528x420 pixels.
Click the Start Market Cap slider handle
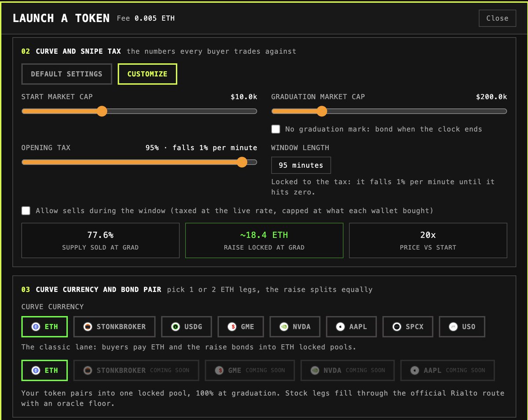(102, 111)
